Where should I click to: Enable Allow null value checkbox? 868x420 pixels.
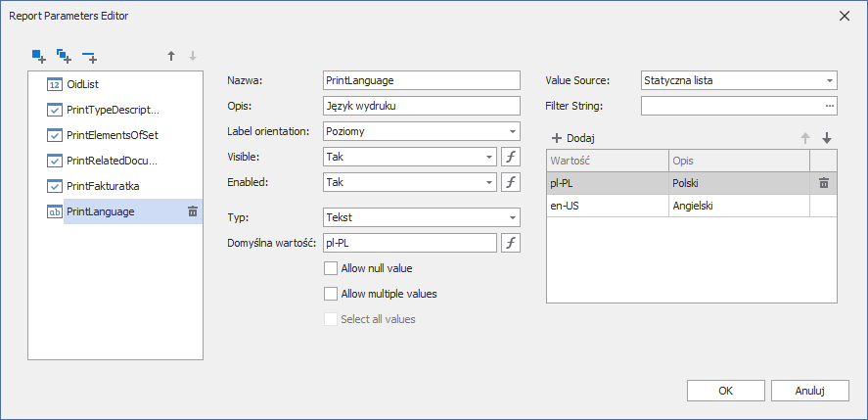330,268
